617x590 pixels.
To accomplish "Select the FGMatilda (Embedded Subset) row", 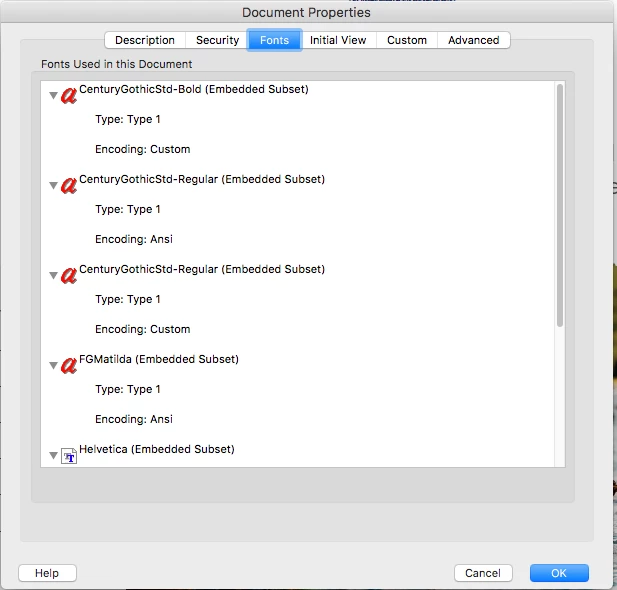I will [x=159, y=359].
